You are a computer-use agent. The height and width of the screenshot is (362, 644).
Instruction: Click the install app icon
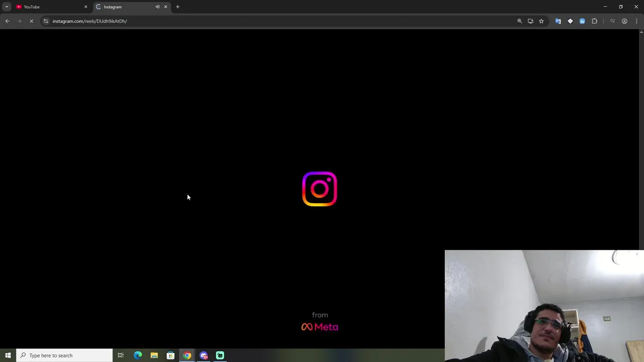click(530, 21)
